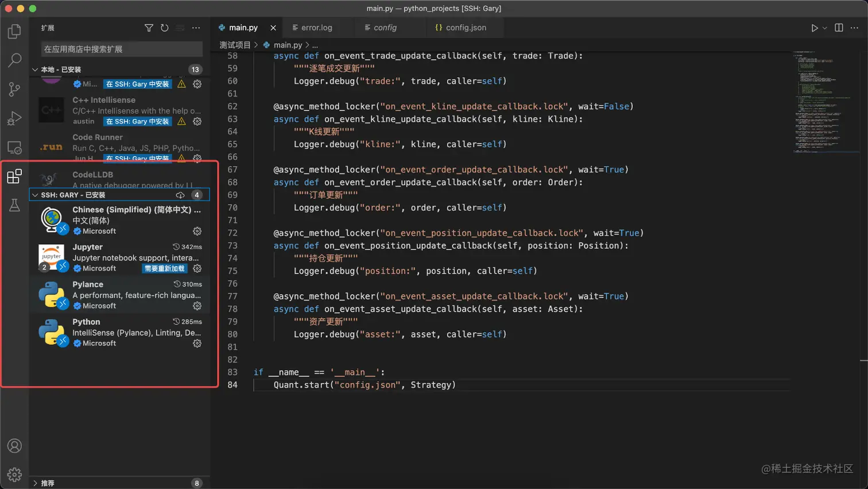The height and width of the screenshot is (489, 868).
Task: Switch to the error.log tab
Action: [317, 28]
